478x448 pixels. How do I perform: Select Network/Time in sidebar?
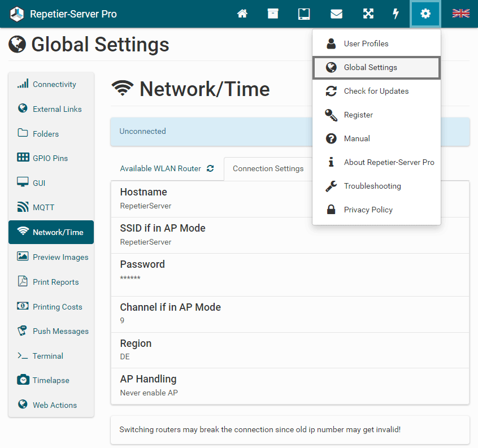pos(51,232)
